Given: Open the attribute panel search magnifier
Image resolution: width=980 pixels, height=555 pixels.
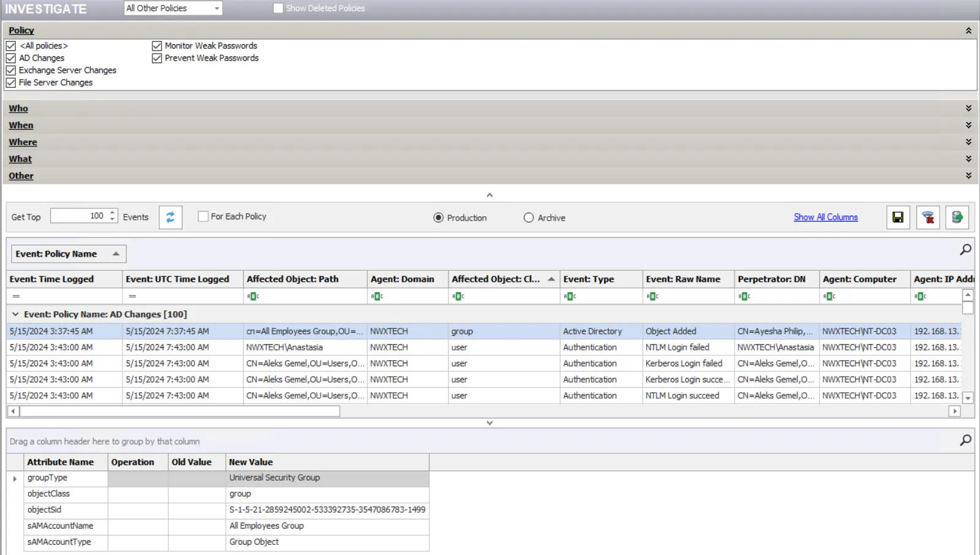Looking at the screenshot, I should [x=965, y=440].
